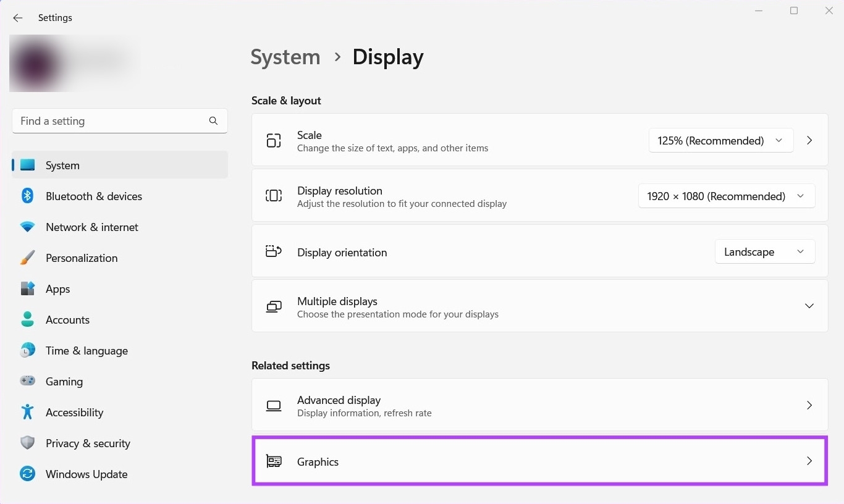Open the Scale percentage dropdown
The image size is (844, 504).
[720, 141]
